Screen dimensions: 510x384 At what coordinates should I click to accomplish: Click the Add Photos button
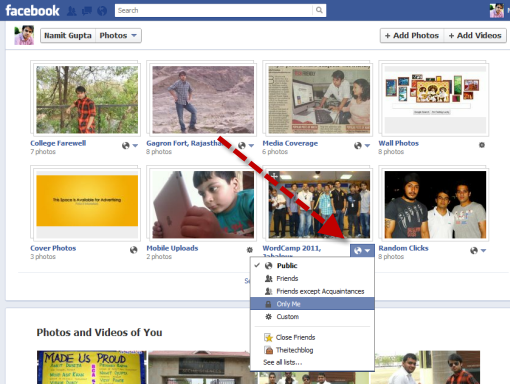pyautogui.click(x=412, y=35)
